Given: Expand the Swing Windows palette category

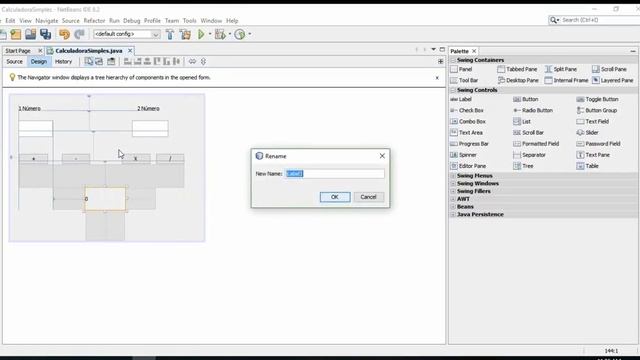Looking at the screenshot, I should coord(453,184).
